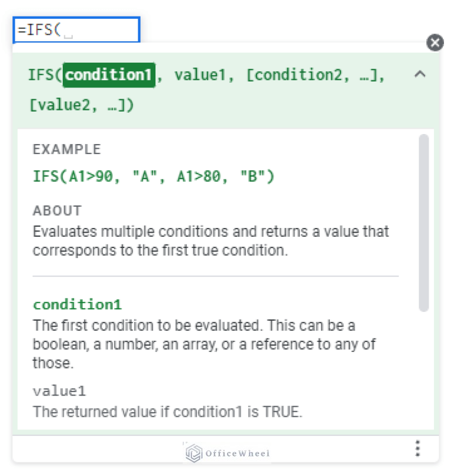454x476 pixels.
Task: Click the OfficeWheel logo icon
Action: [x=194, y=453]
